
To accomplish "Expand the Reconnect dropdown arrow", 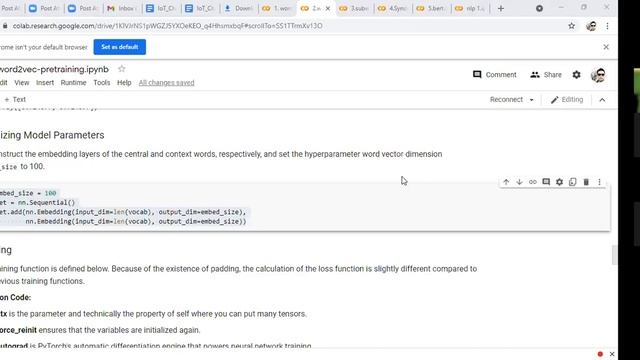I will (531, 100).
